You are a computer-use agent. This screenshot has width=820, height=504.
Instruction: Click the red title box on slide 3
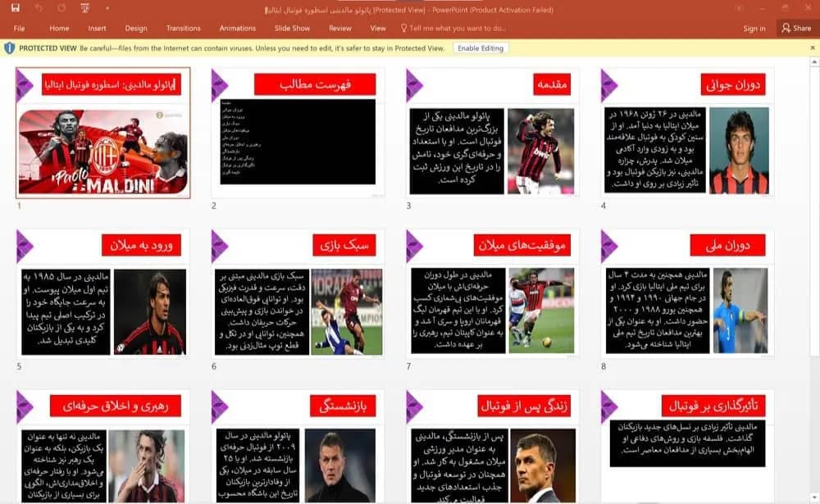click(552, 84)
